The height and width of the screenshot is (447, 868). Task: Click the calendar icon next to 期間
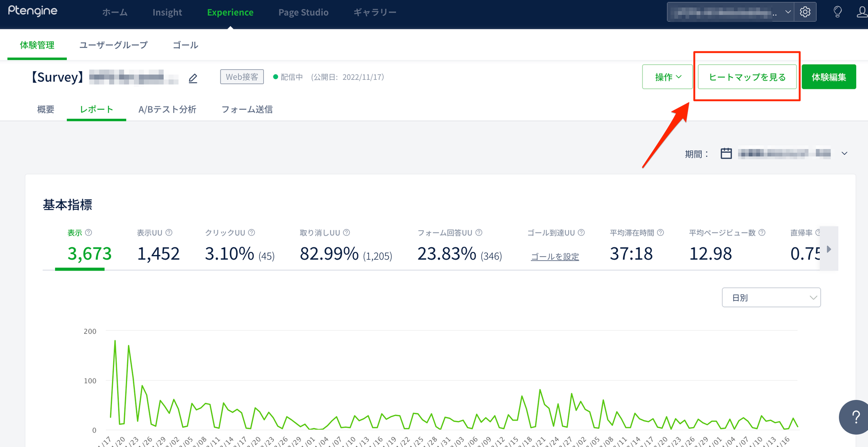click(x=726, y=153)
